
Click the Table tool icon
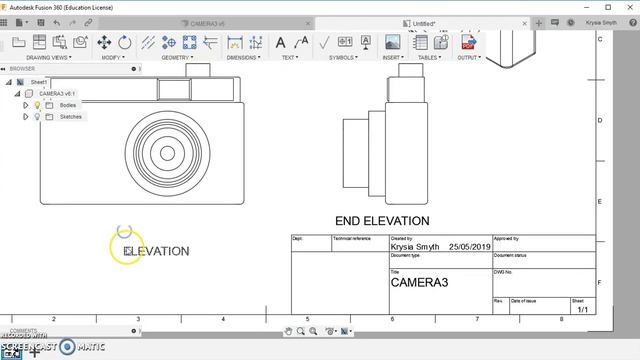pyautogui.click(x=420, y=42)
